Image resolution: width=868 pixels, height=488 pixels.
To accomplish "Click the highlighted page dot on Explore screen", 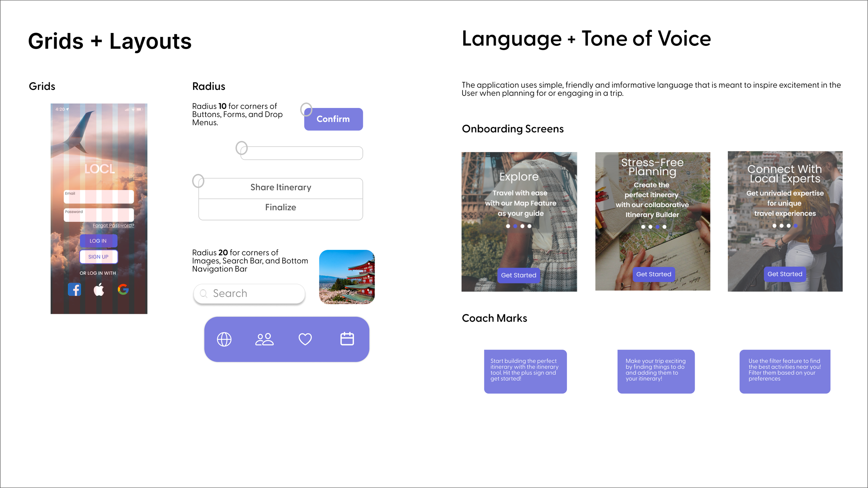I will coord(515,226).
